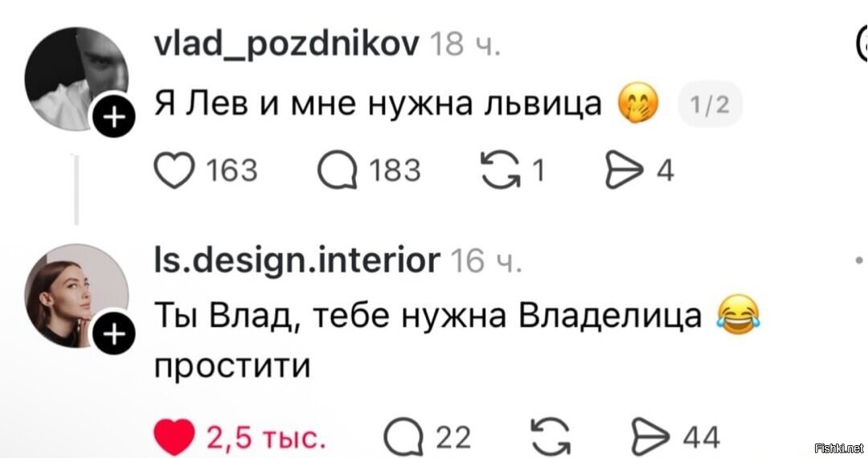Open the reply text "Ты Влад, тебе нужна Владелица"
Image resolution: width=868 pixels, height=458 pixels.
point(427,317)
